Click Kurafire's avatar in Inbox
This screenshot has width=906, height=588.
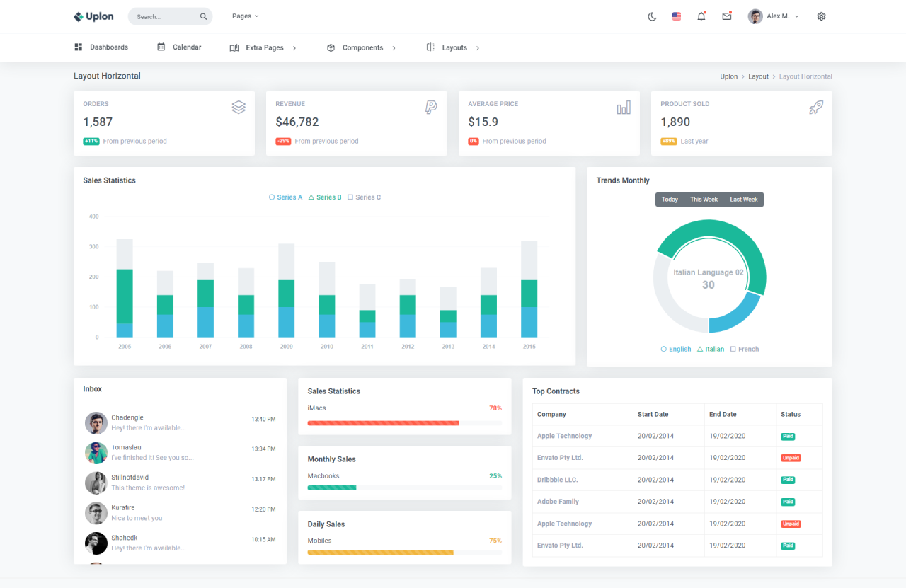point(96,513)
